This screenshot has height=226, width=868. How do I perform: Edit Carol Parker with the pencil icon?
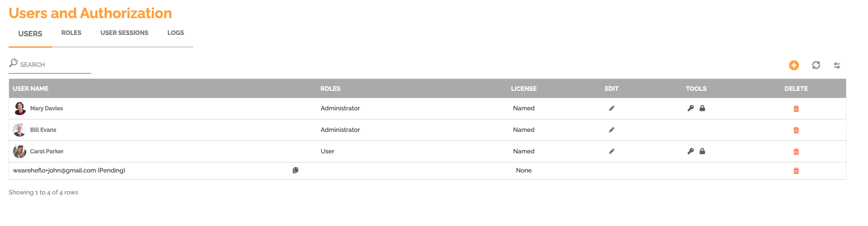click(612, 151)
